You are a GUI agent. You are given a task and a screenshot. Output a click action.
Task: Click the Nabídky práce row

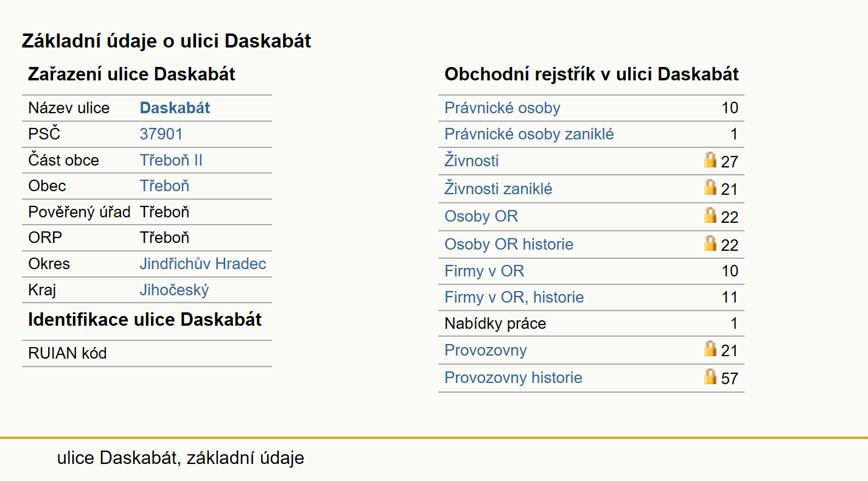[x=591, y=323]
